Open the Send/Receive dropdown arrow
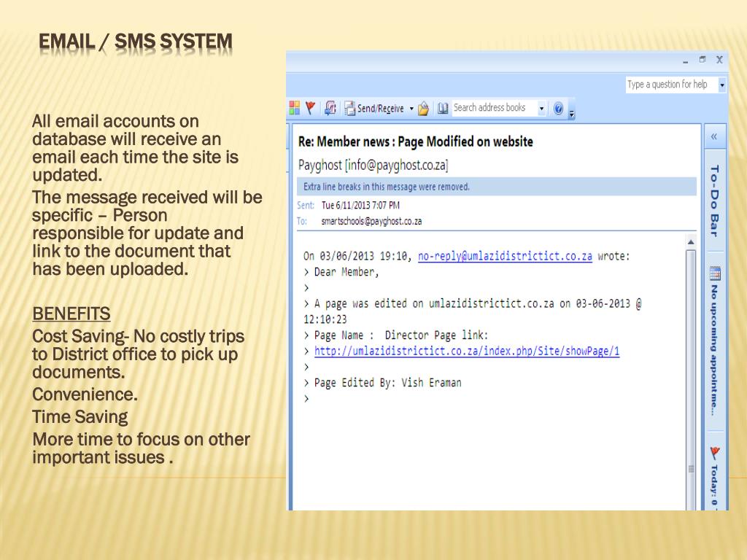This screenshot has width=747, height=560. [411, 109]
